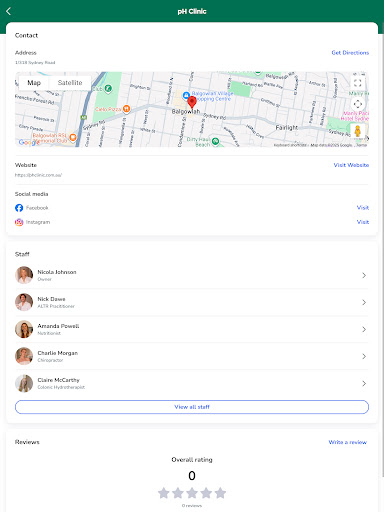Expand Claire McCarthy row chevron

364,383
